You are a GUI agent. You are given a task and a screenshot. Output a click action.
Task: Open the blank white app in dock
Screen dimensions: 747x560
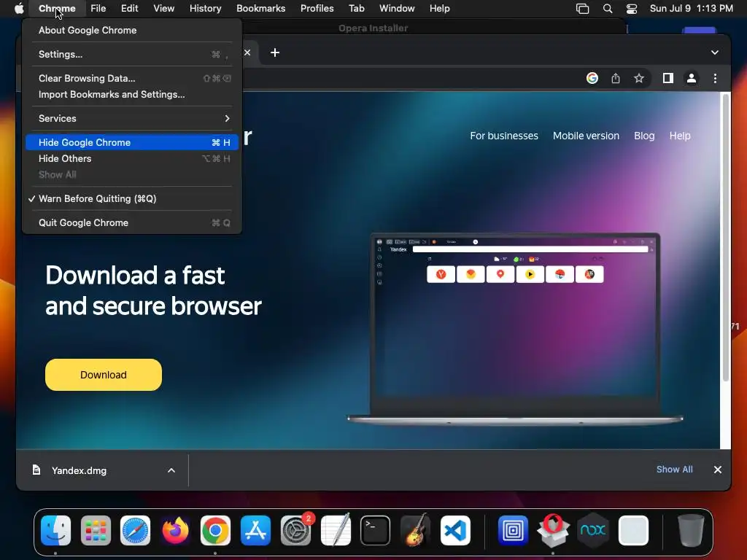[633, 530]
